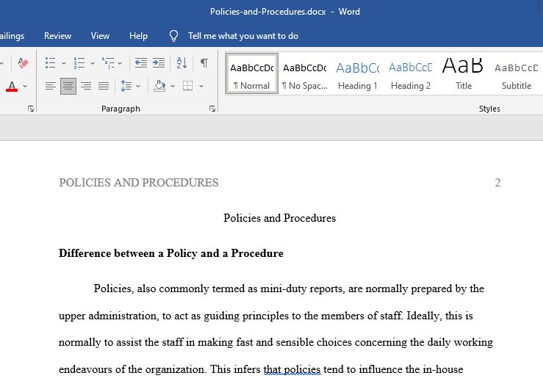Apply the Heading 2 style
The width and height of the screenshot is (543, 392).
pyautogui.click(x=411, y=73)
